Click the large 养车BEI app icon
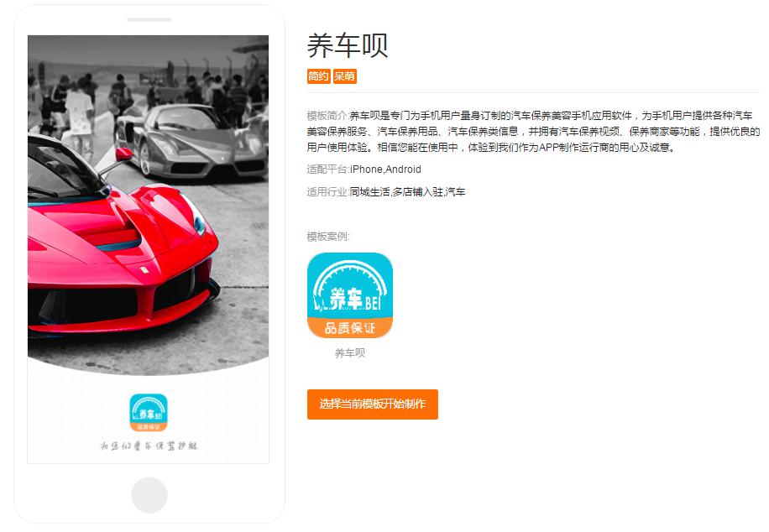The height and width of the screenshot is (532, 769). pyautogui.click(x=350, y=295)
